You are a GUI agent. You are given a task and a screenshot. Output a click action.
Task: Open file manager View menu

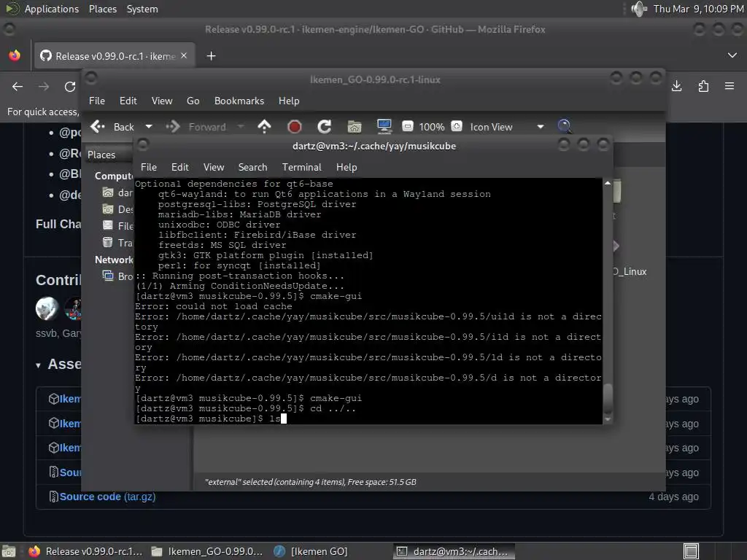[x=162, y=101]
